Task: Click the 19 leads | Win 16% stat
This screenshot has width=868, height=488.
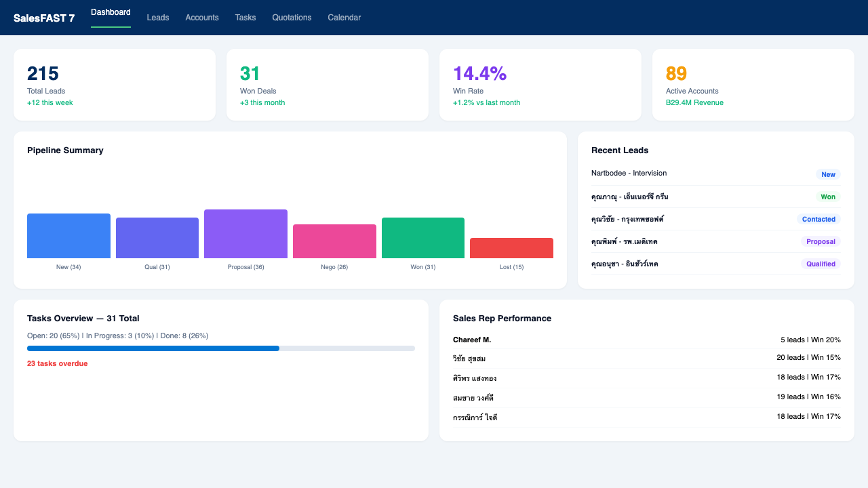Action: point(808,396)
